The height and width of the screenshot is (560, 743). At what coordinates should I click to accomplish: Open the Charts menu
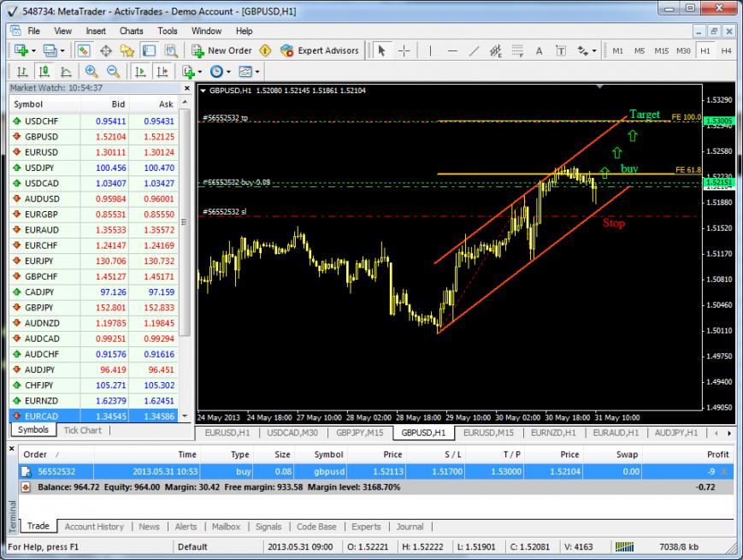(x=131, y=31)
